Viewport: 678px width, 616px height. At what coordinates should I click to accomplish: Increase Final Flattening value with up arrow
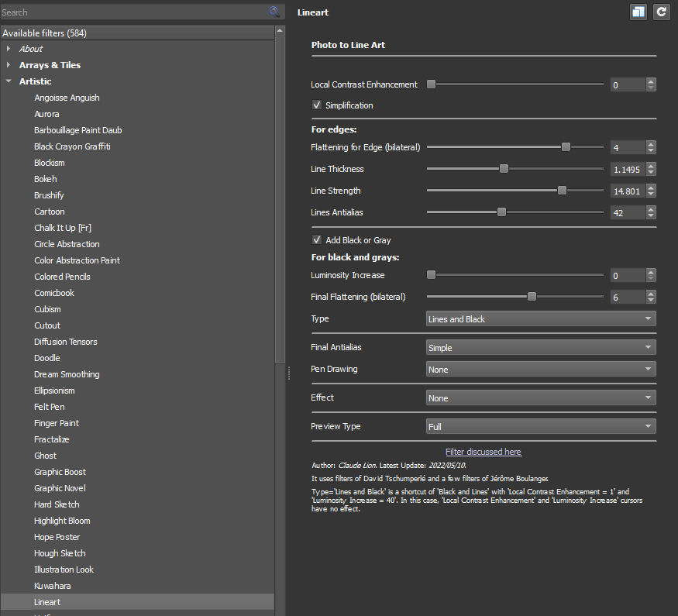tap(651, 294)
